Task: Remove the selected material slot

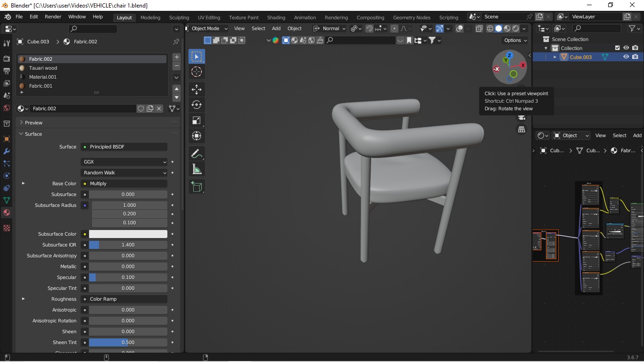Action: [x=177, y=66]
